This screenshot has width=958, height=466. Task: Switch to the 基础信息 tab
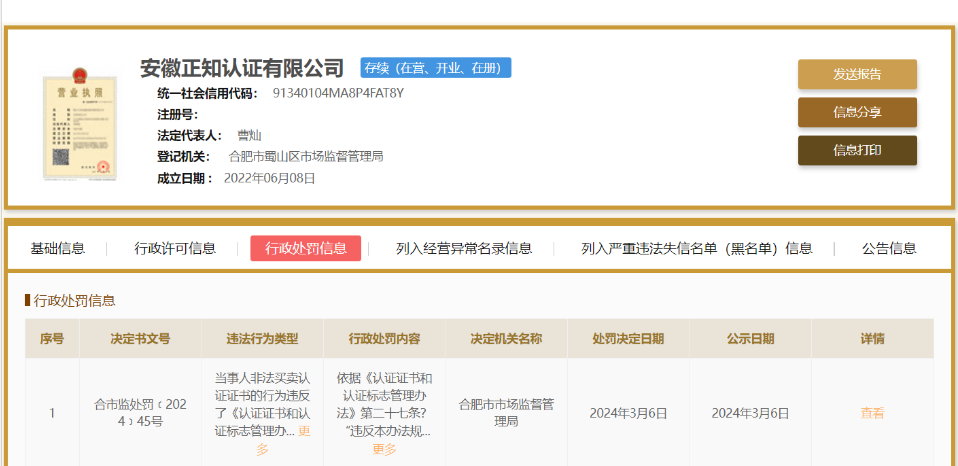(x=58, y=249)
